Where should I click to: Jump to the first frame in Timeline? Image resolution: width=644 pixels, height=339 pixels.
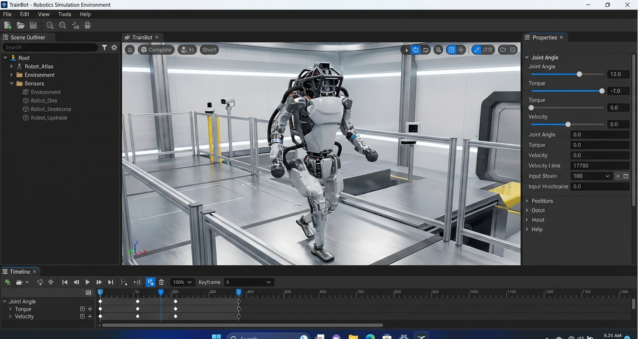pyautogui.click(x=65, y=282)
